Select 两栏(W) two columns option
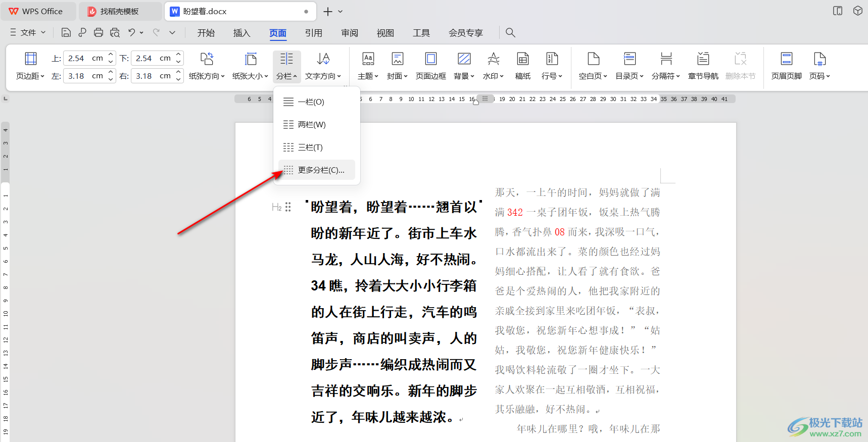 tap(317, 125)
